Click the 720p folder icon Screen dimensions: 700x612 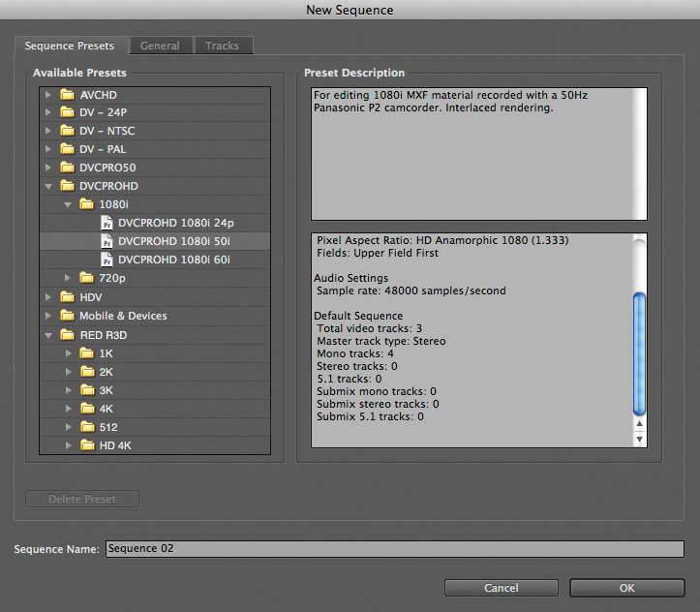click(86, 278)
